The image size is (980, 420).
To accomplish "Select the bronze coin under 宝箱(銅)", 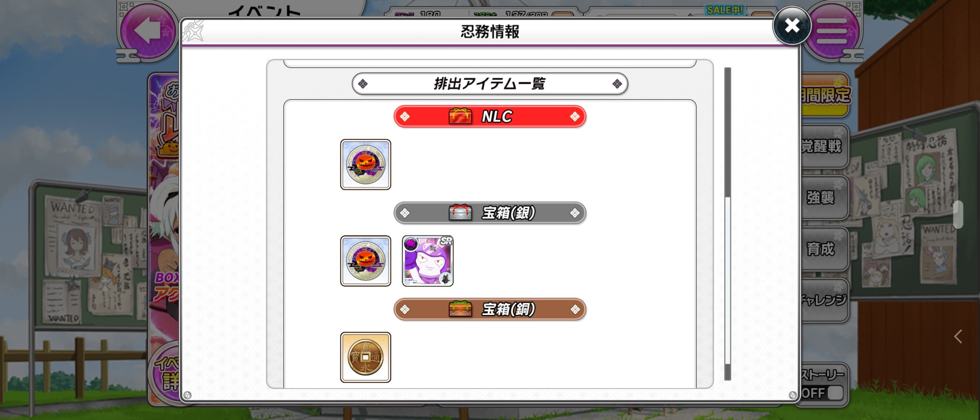I will click(366, 357).
